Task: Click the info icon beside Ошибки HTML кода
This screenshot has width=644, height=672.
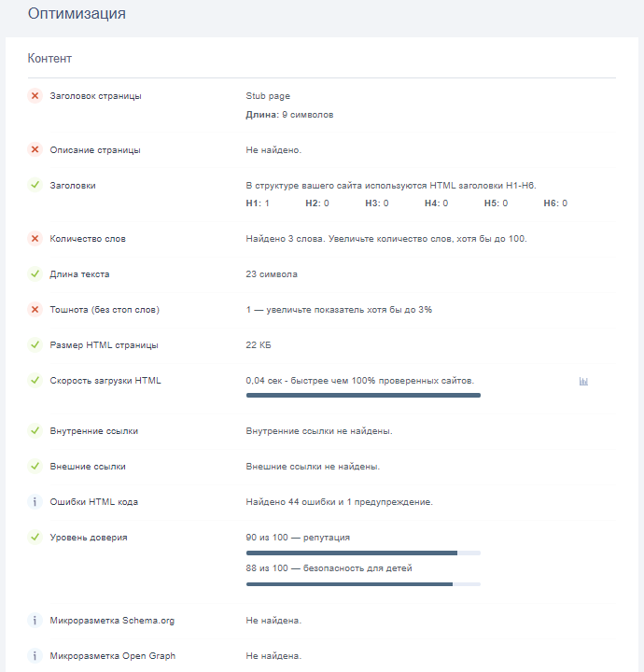Action: pyautogui.click(x=35, y=502)
